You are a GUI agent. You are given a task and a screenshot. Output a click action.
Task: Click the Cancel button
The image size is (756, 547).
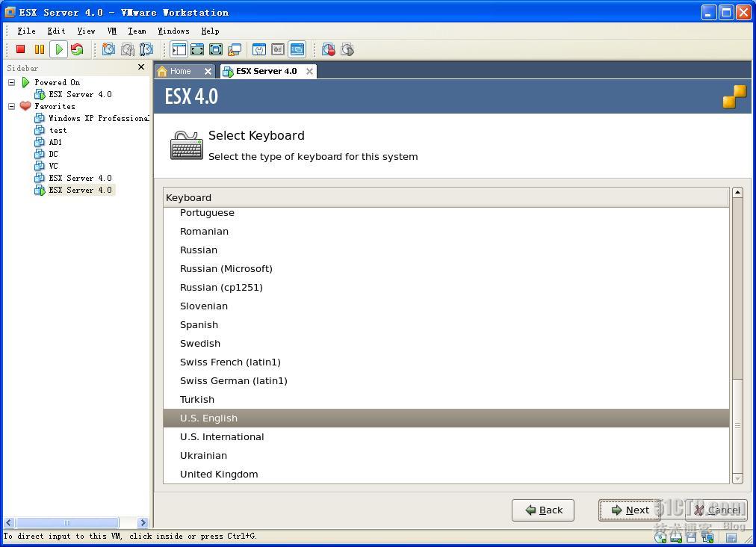716,510
